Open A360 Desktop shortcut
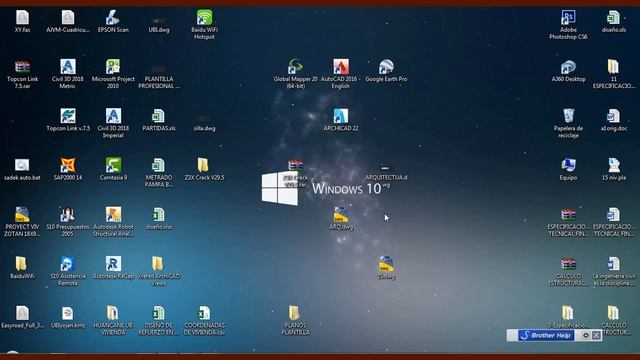 (x=568, y=67)
